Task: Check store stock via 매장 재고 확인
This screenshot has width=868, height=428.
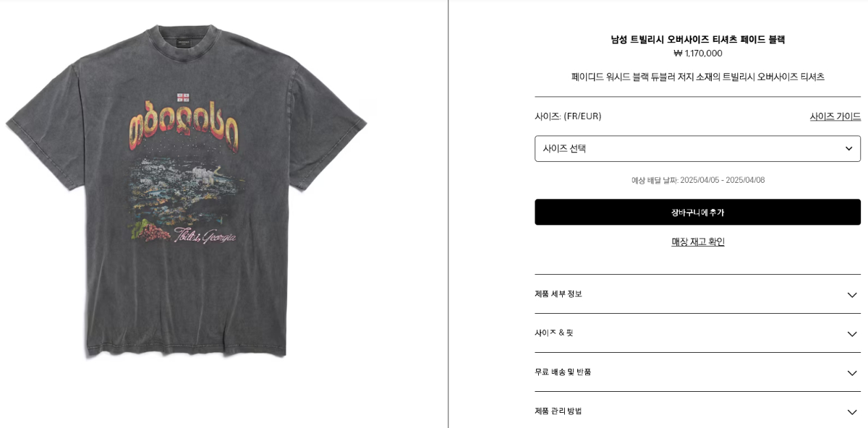Action: [697, 242]
